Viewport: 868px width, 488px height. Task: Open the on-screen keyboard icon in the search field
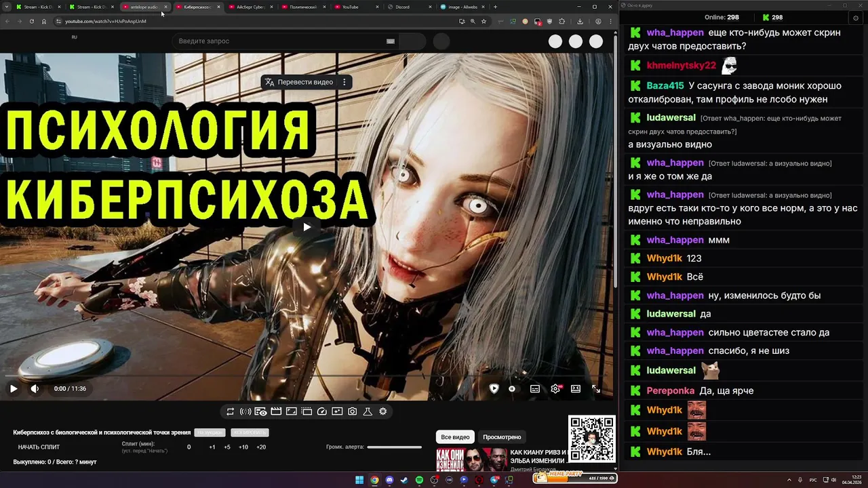point(390,41)
